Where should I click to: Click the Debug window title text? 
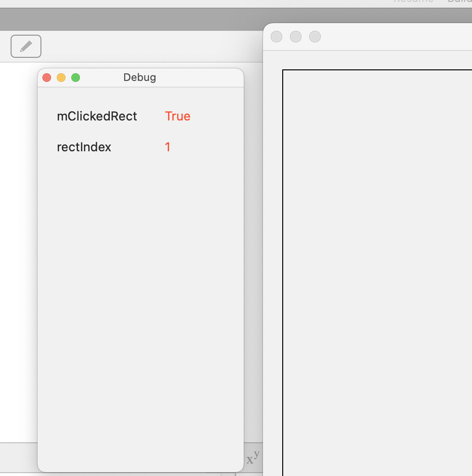[x=140, y=78]
